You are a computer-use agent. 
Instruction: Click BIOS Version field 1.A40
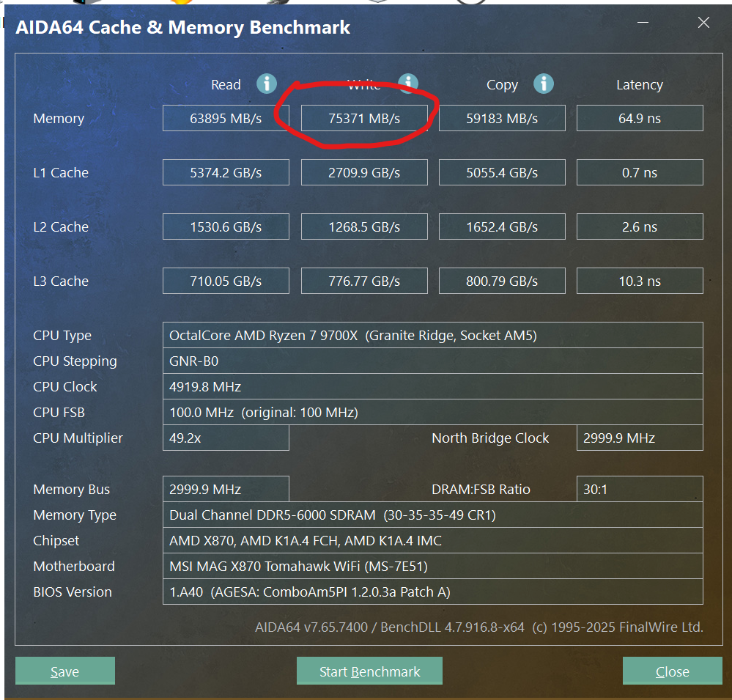(433, 592)
